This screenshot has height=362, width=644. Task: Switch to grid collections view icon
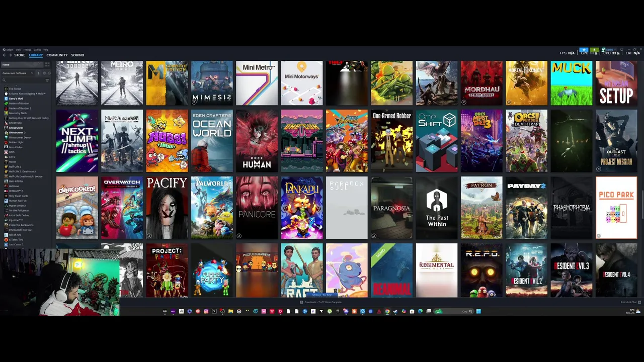click(x=47, y=64)
